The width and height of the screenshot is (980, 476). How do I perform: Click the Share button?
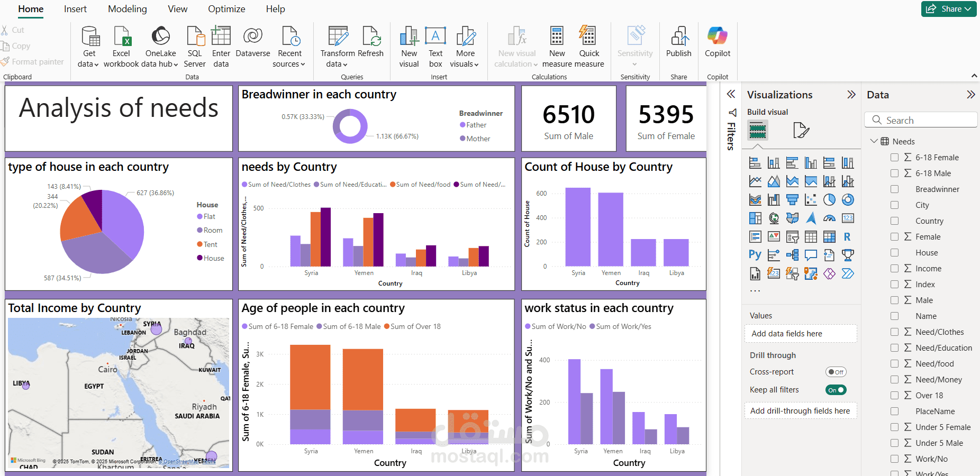949,9
